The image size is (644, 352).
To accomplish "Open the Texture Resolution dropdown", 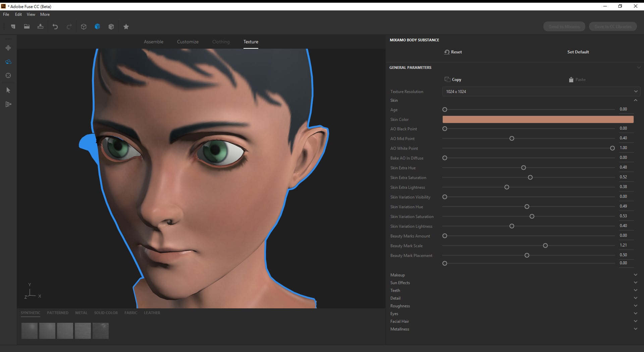I will [541, 91].
